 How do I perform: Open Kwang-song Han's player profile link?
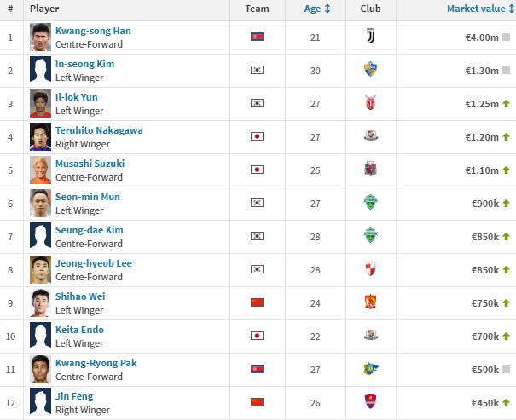[x=93, y=31]
